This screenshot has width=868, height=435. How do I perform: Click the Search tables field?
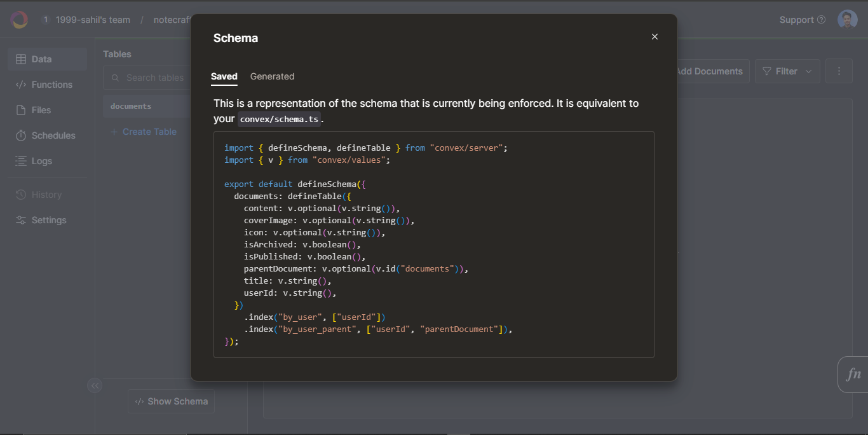point(147,78)
